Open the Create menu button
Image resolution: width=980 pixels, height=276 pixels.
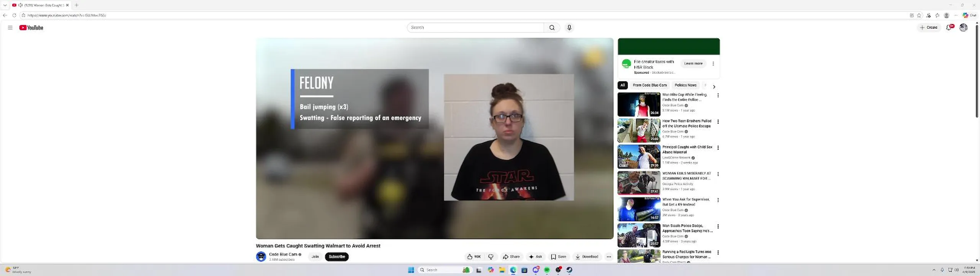[x=929, y=28]
